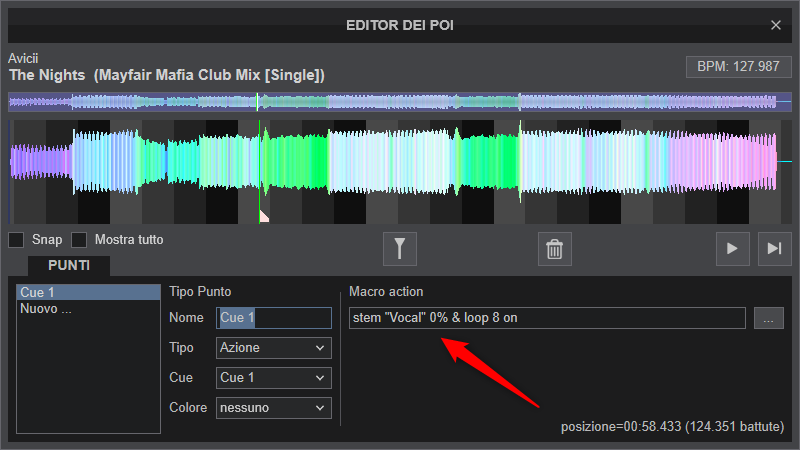This screenshot has width=800, height=450.
Task: Click the cue marker pin icon button
Action: click(x=399, y=249)
